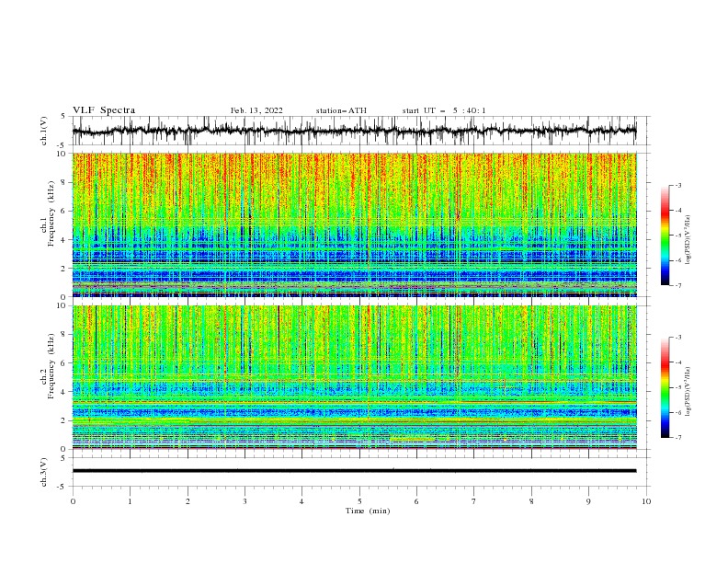
Task: Click the date text "Feb. 13, 2022"
Action: pos(256,110)
